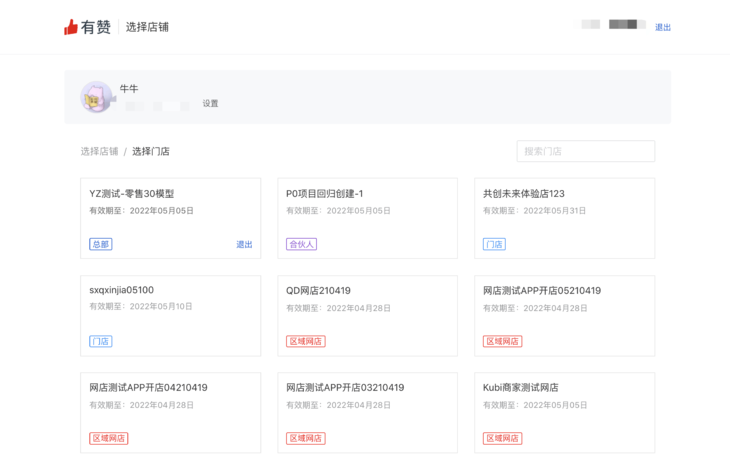The height and width of the screenshot is (468, 730).
Task: Select YZ测试-零售30模型 store card
Action: [x=170, y=209]
